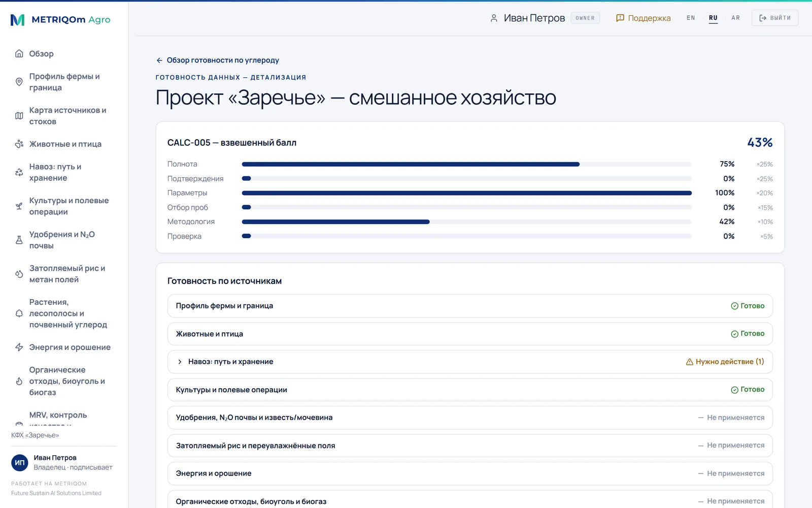The image size is (812, 508).
Task: Click the warning triangle icon on Навоз row
Action: (x=689, y=362)
